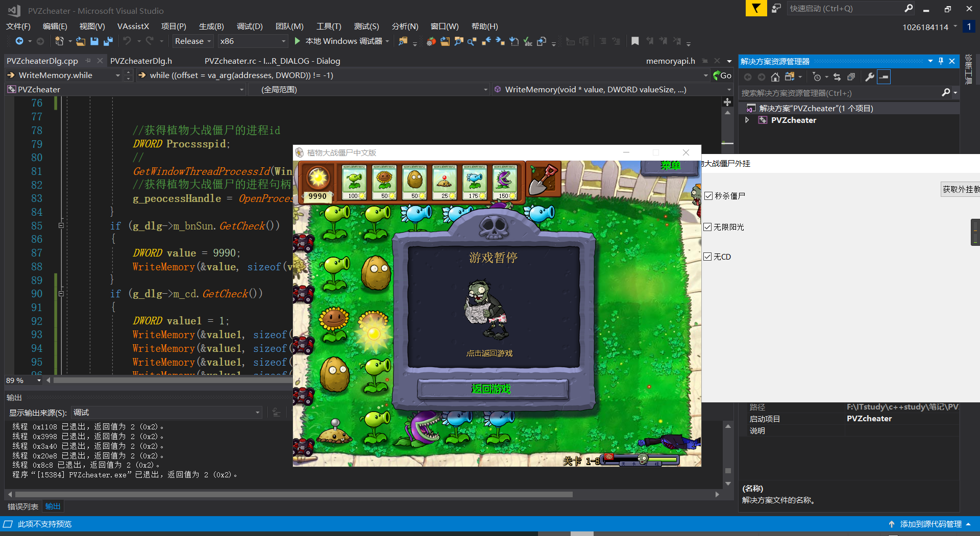Switch to memoryapi.h tab
980x536 pixels.
tap(671, 61)
